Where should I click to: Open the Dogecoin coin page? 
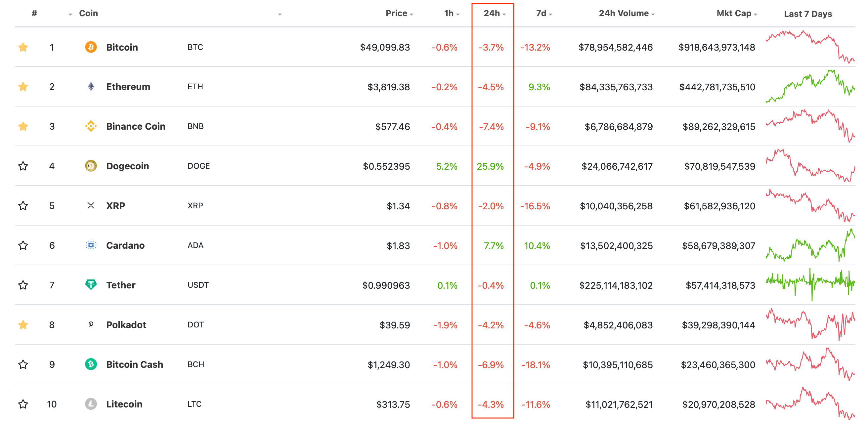click(127, 166)
